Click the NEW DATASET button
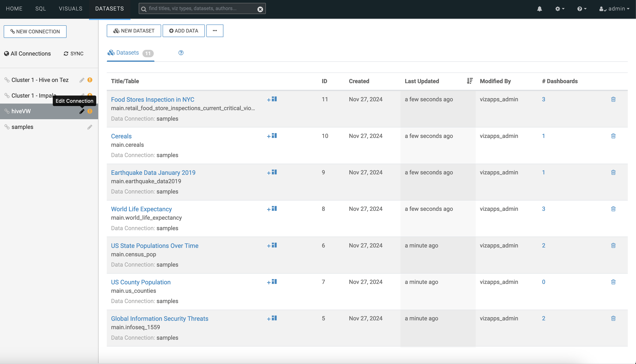636x364 pixels. click(134, 31)
